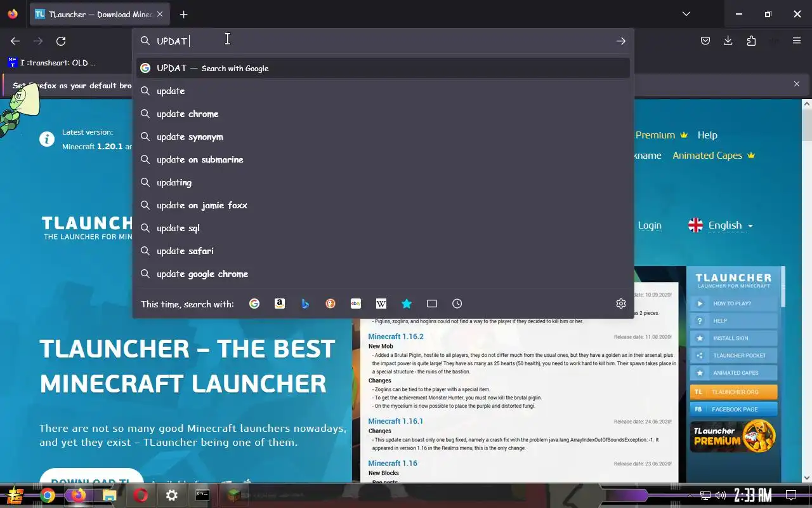
Task: Search with Wikipedia engine icon
Action: pos(381,304)
